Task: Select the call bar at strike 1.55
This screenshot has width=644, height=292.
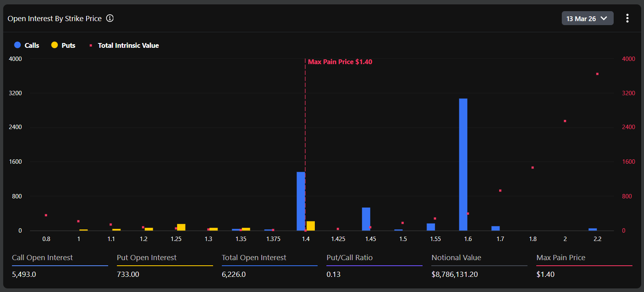Action: click(431, 227)
